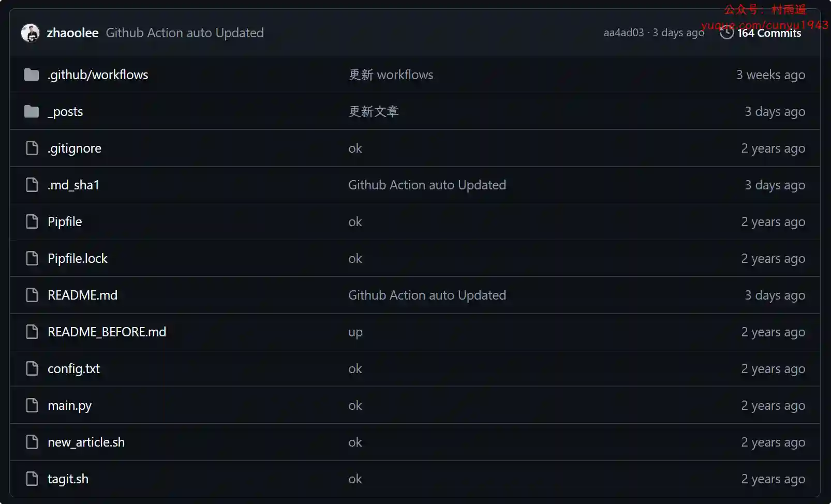Open the zhaoolee profile link
This screenshot has height=504, width=831.
(72, 33)
